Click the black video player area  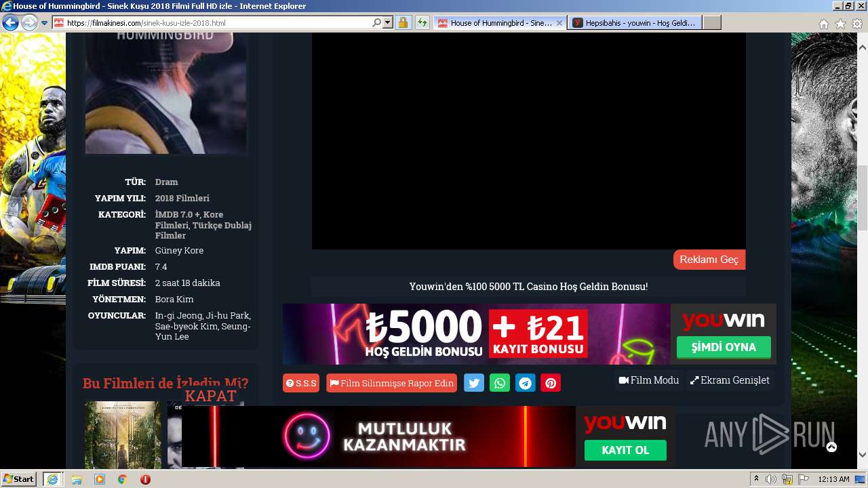click(528, 141)
